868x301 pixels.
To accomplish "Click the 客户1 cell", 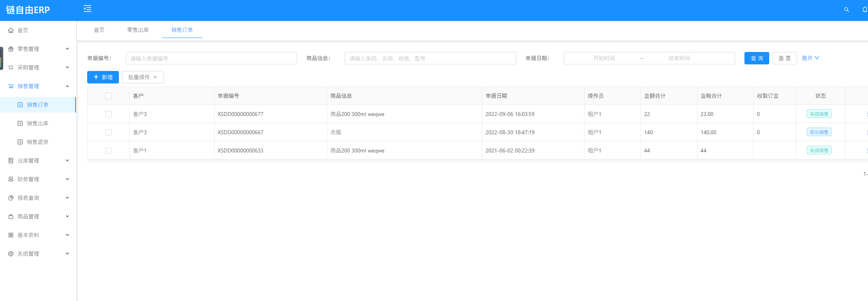I will 140,150.
